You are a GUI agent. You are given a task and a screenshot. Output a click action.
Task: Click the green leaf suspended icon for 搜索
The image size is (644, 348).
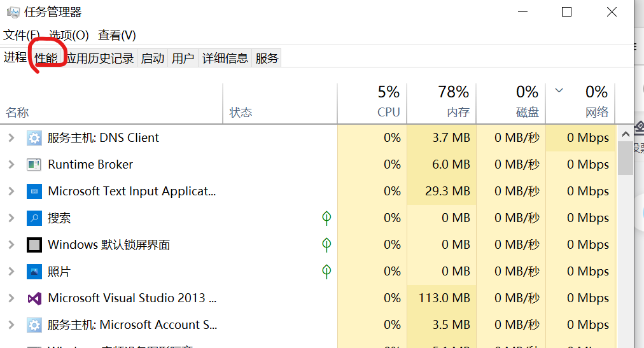[326, 218]
